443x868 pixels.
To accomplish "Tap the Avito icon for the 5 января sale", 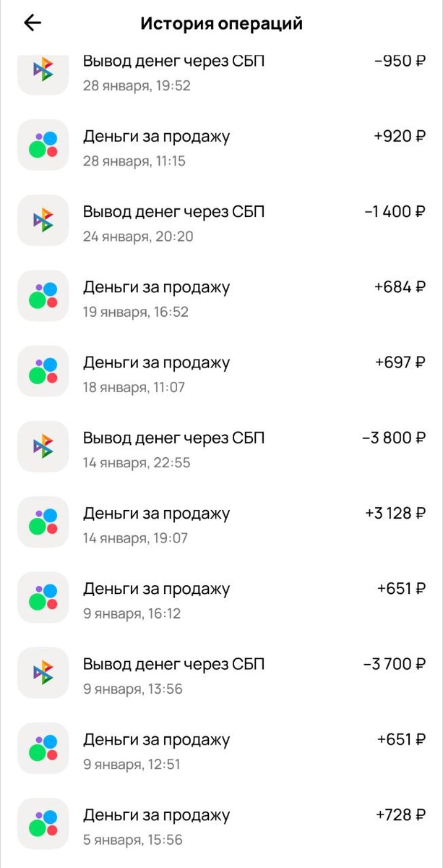I will click(x=43, y=823).
